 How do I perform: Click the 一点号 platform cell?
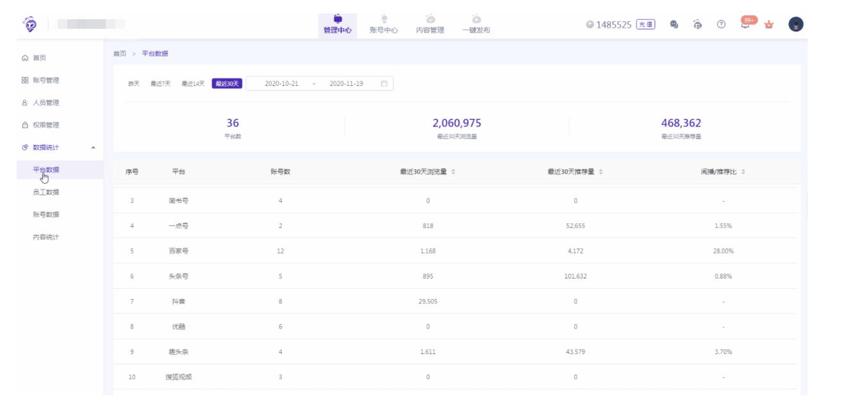(x=178, y=226)
